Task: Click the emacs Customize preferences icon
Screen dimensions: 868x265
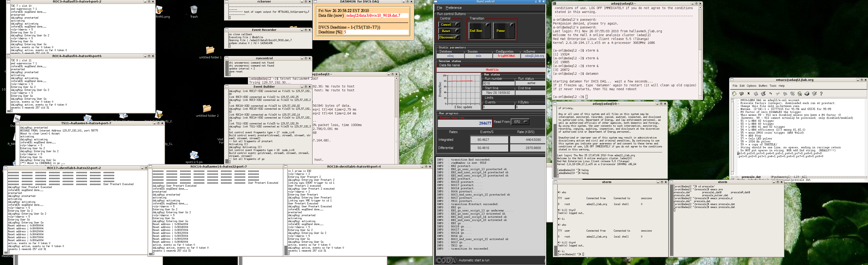Action: [814, 94]
